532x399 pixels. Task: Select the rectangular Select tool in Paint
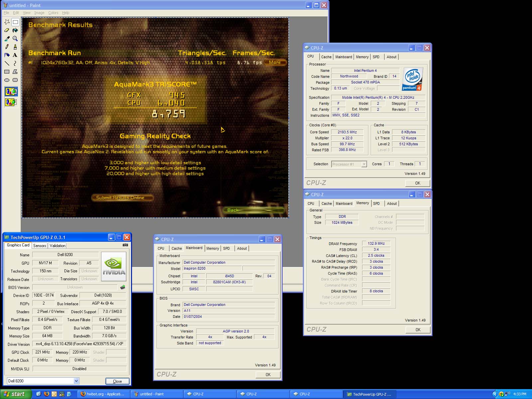click(x=15, y=22)
